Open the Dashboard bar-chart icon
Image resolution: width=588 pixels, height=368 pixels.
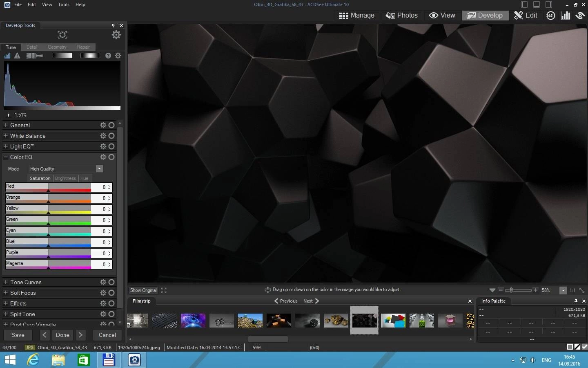tap(566, 16)
